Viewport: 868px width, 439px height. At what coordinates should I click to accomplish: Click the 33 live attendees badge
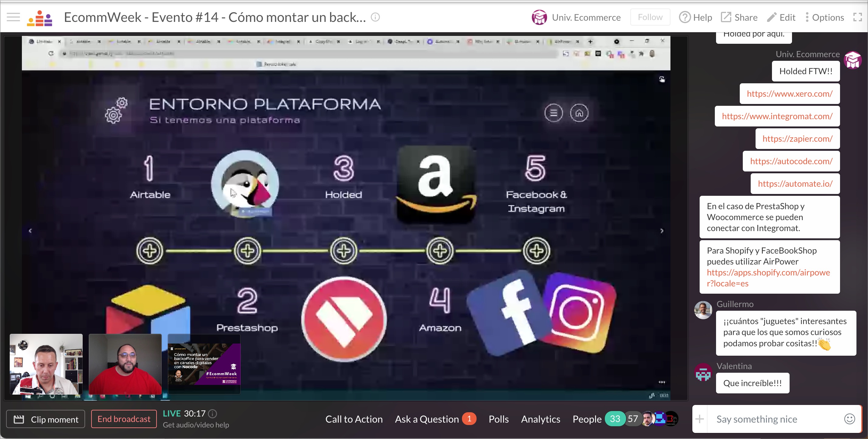click(x=615, y=419)
